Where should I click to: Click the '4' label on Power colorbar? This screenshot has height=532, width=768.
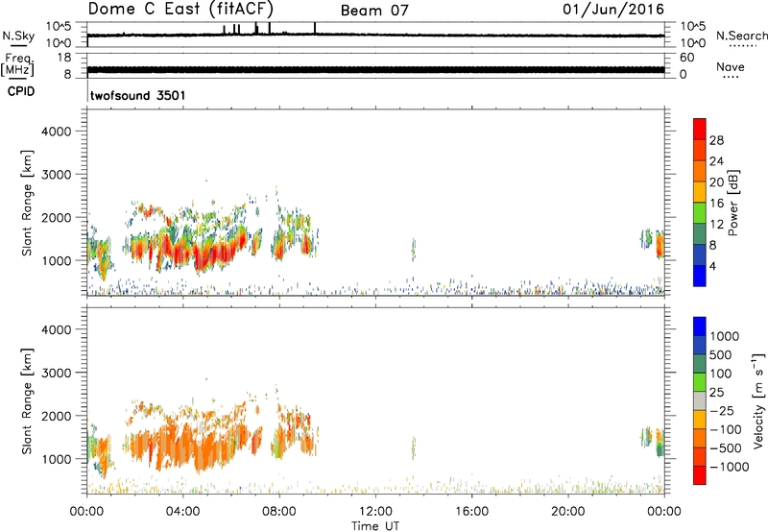tap(713, 266)
